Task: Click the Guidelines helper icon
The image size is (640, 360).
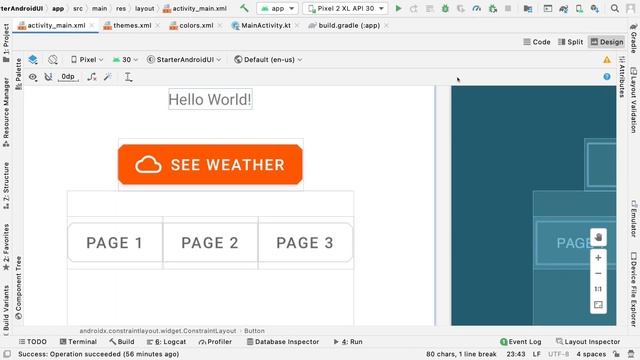Action: [x=128, y=77]
